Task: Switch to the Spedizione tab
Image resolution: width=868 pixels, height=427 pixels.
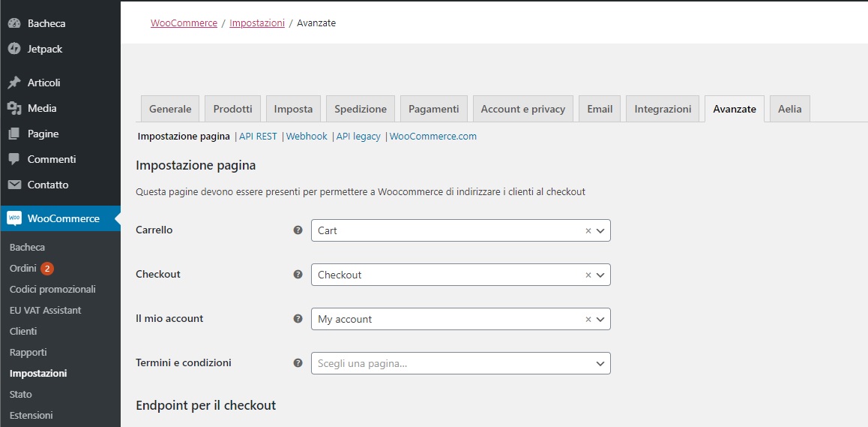Action: pyautogui.click(x=361, y=109)
